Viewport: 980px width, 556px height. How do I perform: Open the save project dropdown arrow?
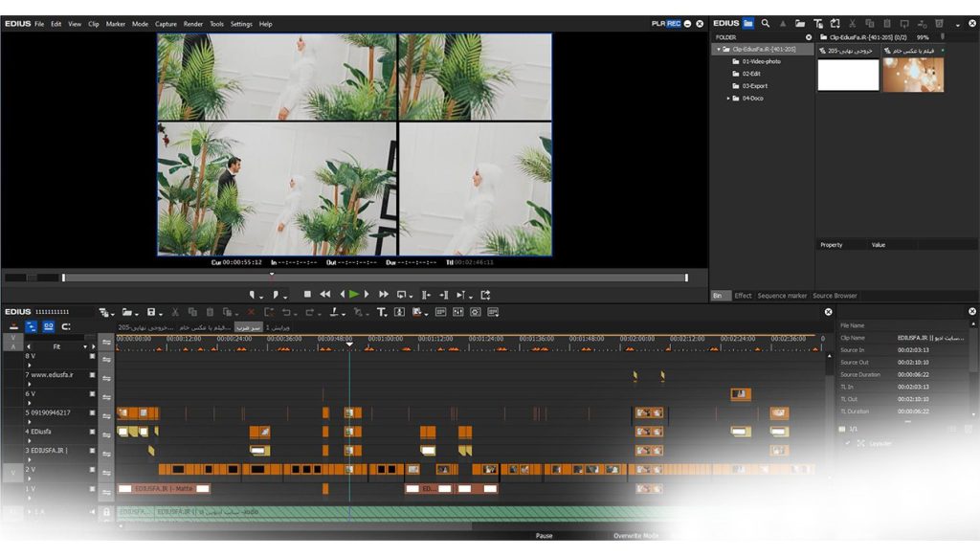(x=161, y=314)
